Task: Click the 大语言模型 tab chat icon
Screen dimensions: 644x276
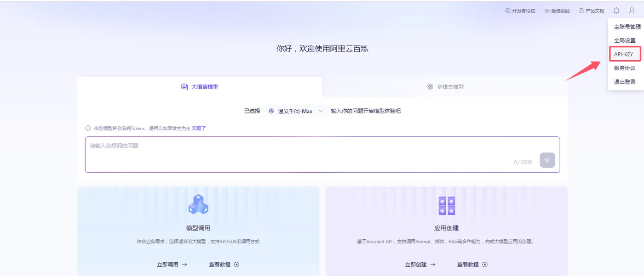Action: coord(184,86)
